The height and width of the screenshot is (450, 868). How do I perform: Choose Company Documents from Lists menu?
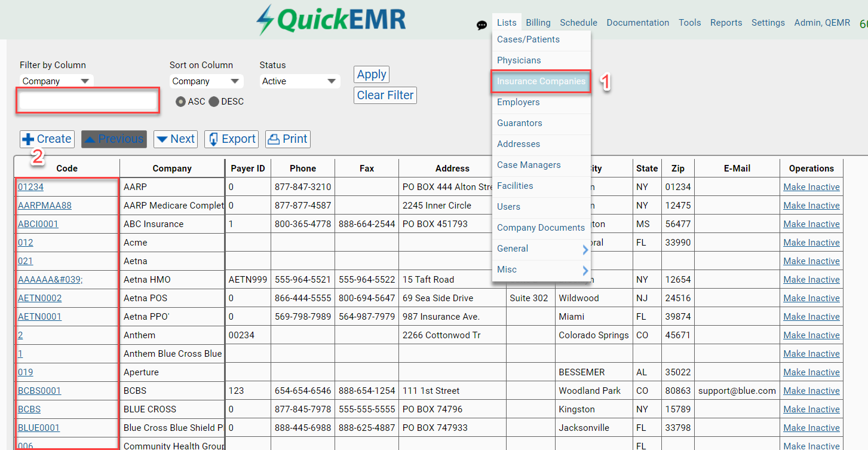point(541,228)
